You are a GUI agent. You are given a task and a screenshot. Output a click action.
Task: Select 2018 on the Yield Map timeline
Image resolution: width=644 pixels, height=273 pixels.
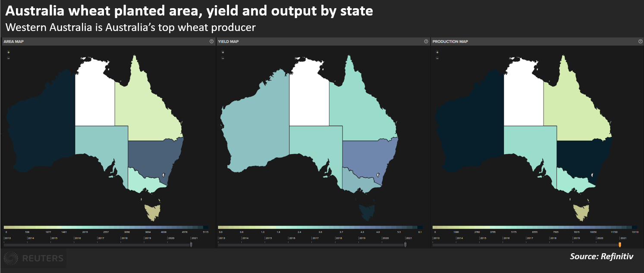pyautogui.click(x=339, y=238)
